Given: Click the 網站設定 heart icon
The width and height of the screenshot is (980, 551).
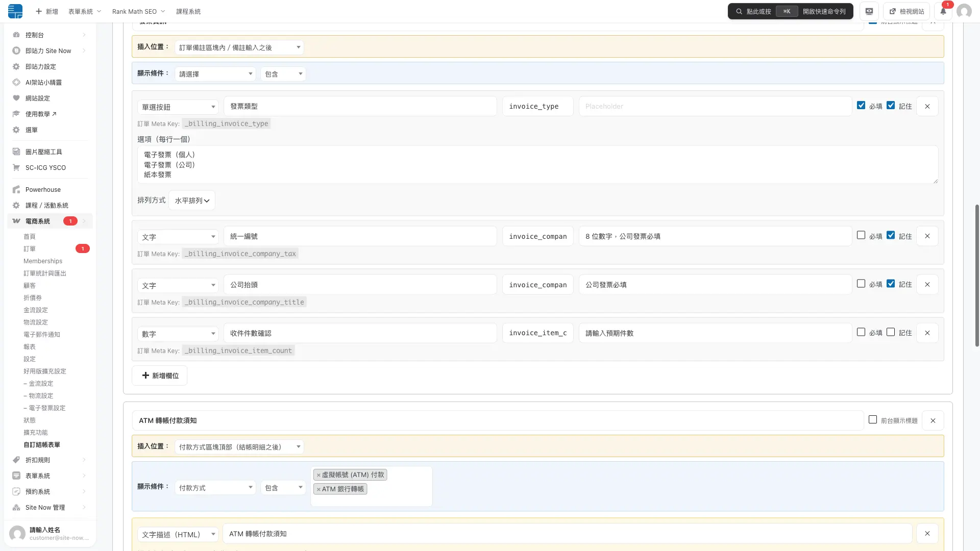Looking at the screenshot, I should (x=16, y=98).
